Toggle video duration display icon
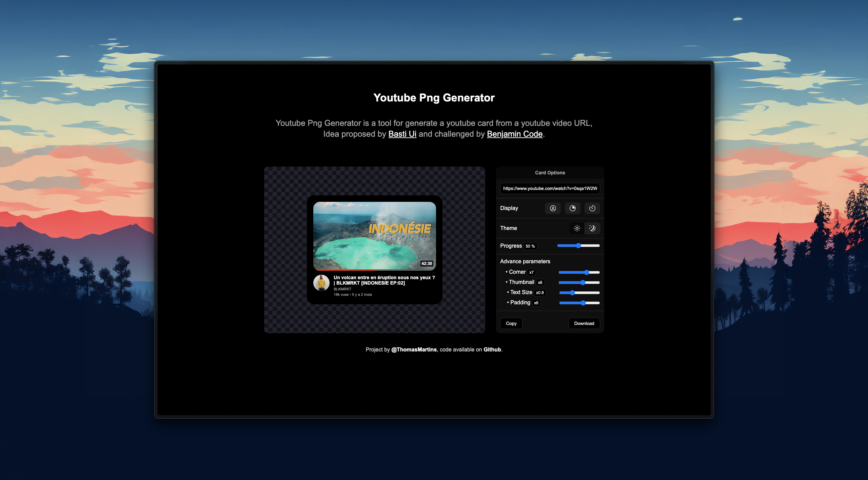This screenshot has height=480, width=868. (592, 208)
